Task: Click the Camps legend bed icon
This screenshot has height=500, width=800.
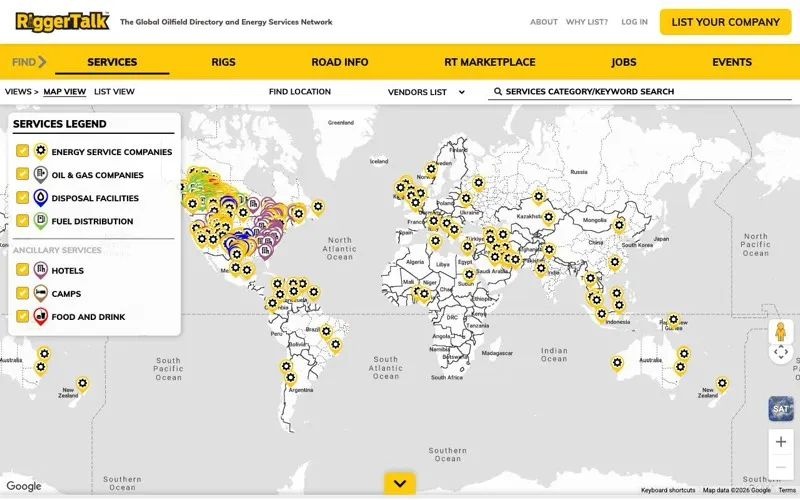Action: coord(41,293)
